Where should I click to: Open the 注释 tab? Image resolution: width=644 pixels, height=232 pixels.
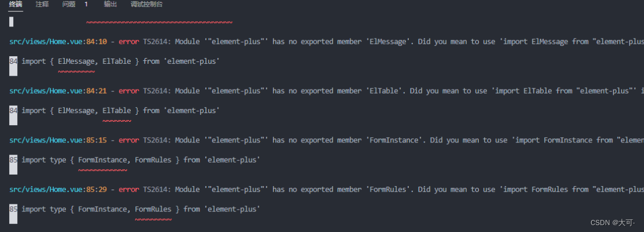42,5
